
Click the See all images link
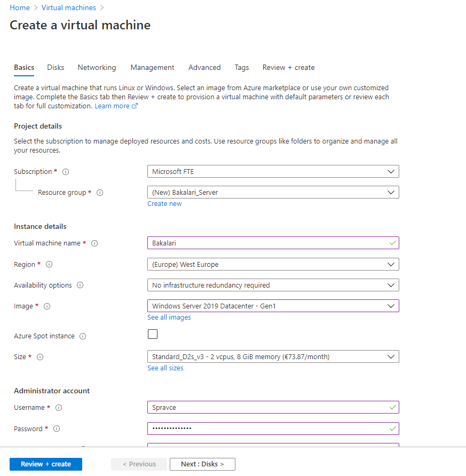(169, 317)
